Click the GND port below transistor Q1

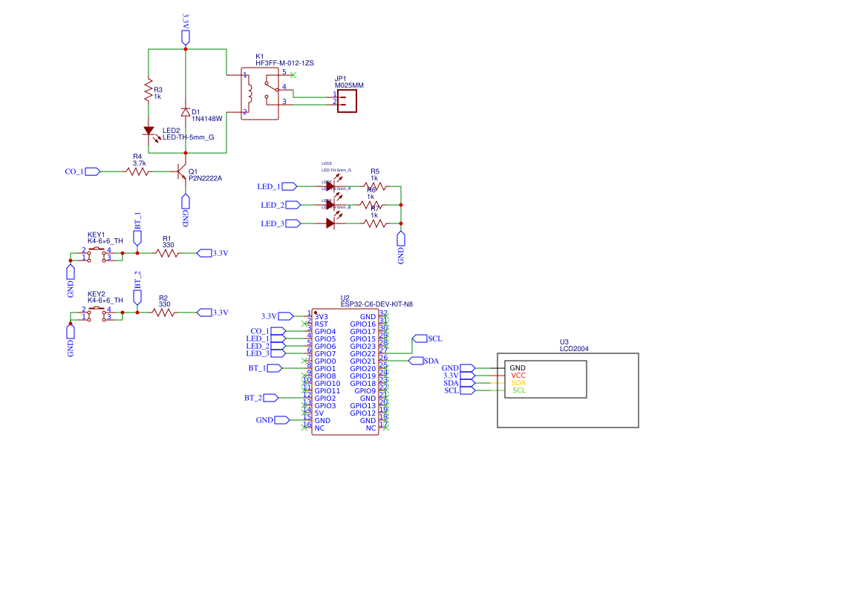pyautogui.click(x=186, y=201)
